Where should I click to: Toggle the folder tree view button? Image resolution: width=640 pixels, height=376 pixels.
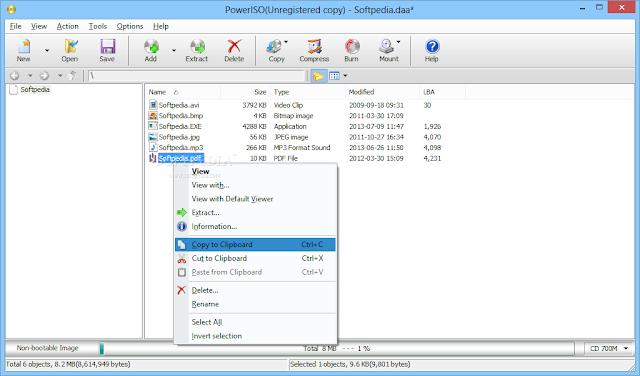pos(318,76)
